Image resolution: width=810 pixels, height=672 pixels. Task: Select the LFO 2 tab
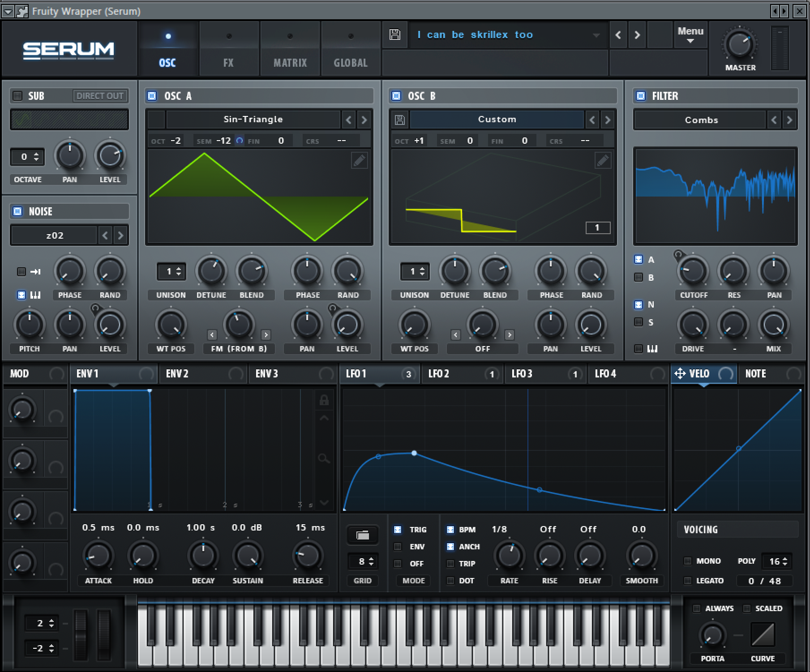click(463, 374)
